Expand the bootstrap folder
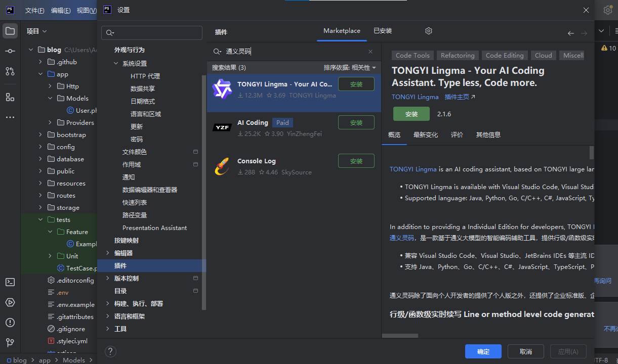The width and height of the screenshot is (618, 364). (40, 134)
